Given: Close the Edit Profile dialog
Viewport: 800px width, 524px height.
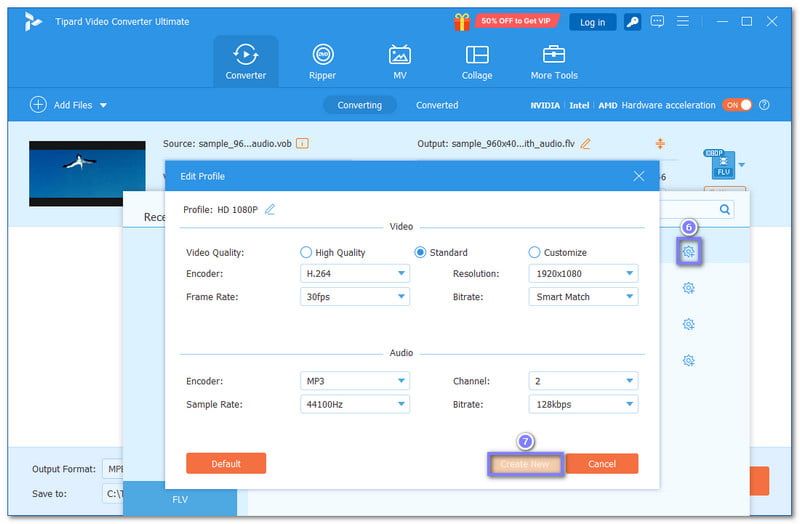Looking at the screenshot, I should click(639, 176).
